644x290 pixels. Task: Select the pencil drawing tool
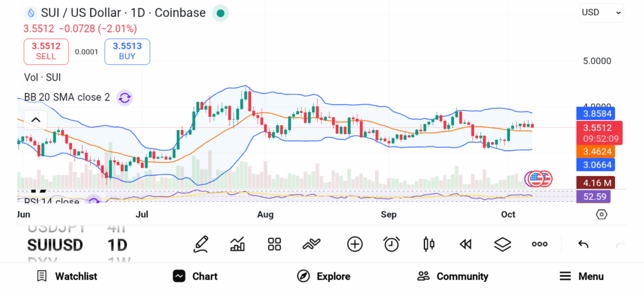(201, 244)
